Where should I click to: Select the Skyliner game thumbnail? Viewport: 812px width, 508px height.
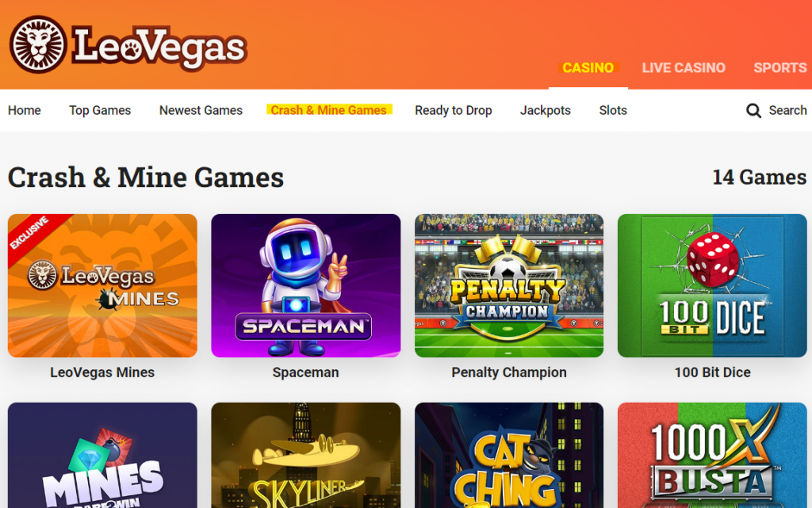pos(305,455)
